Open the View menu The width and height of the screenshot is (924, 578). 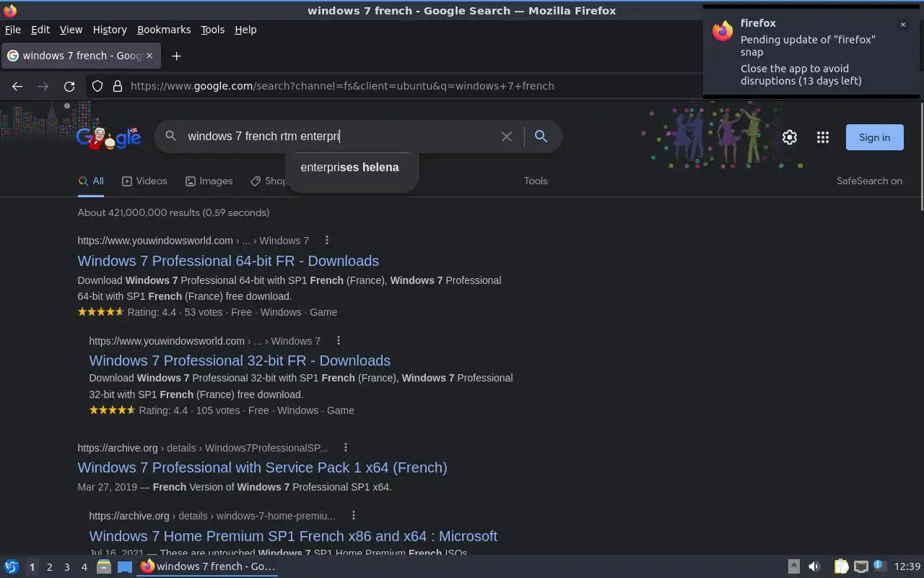click(71, 30)
